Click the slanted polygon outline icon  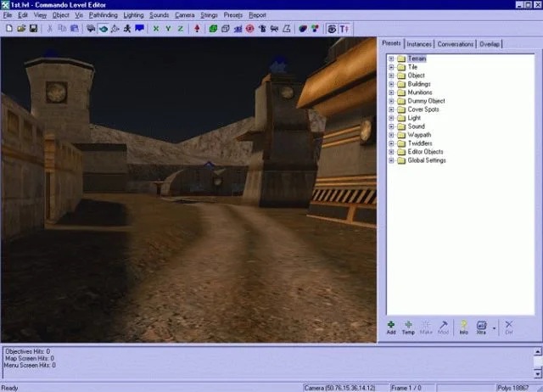287,29
